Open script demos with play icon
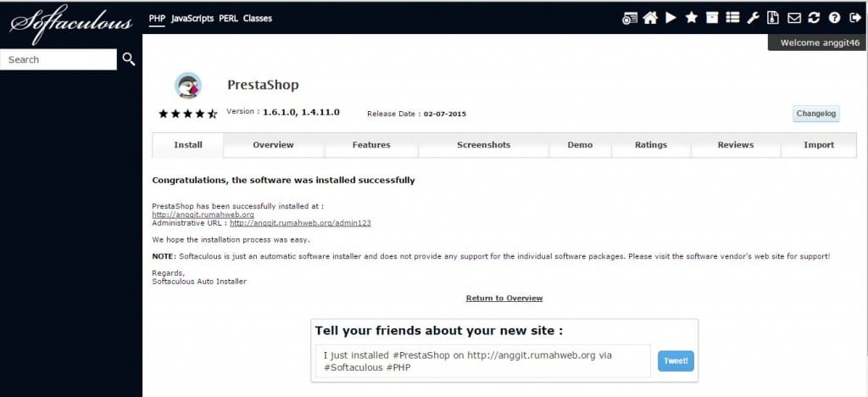This screenshot has height=397, width=868. (x=671, y=18)
